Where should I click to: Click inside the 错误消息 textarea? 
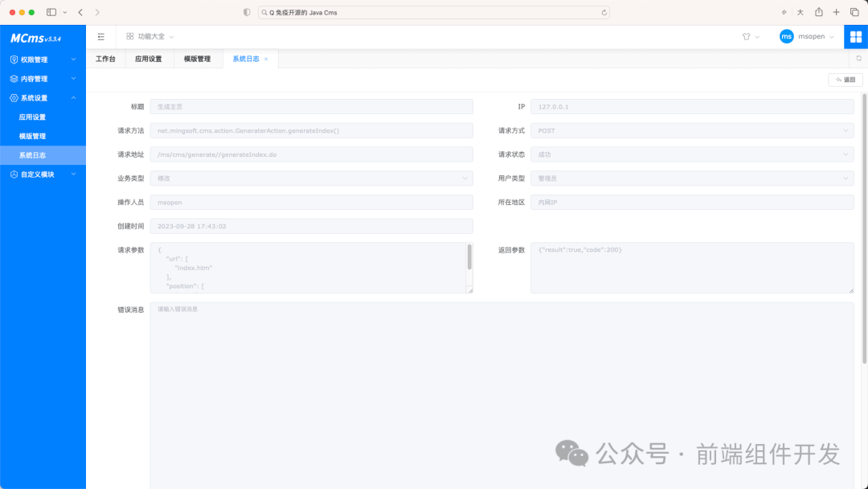pos(502,396)
